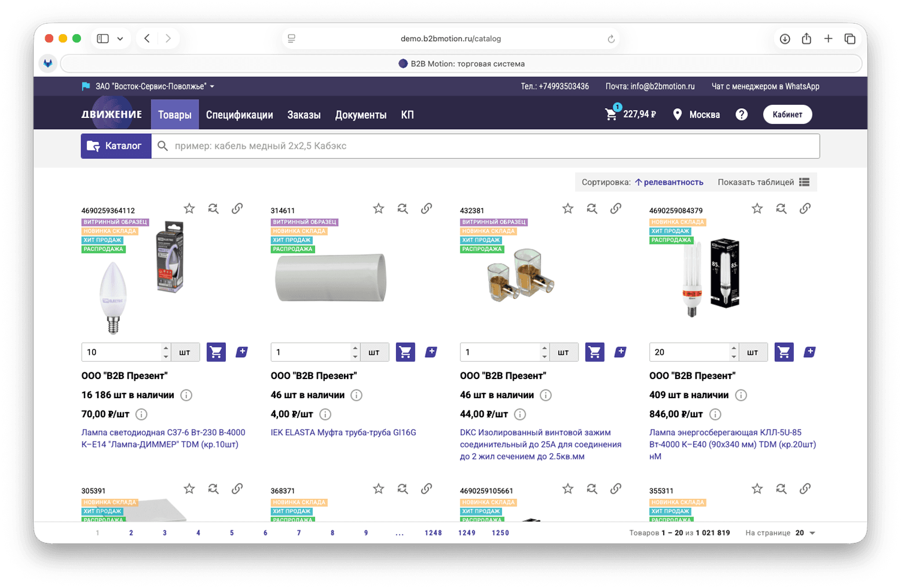The image size is (901, 588).
Task: Copy link icon for product 432381
Action: [x=616, y=209]
